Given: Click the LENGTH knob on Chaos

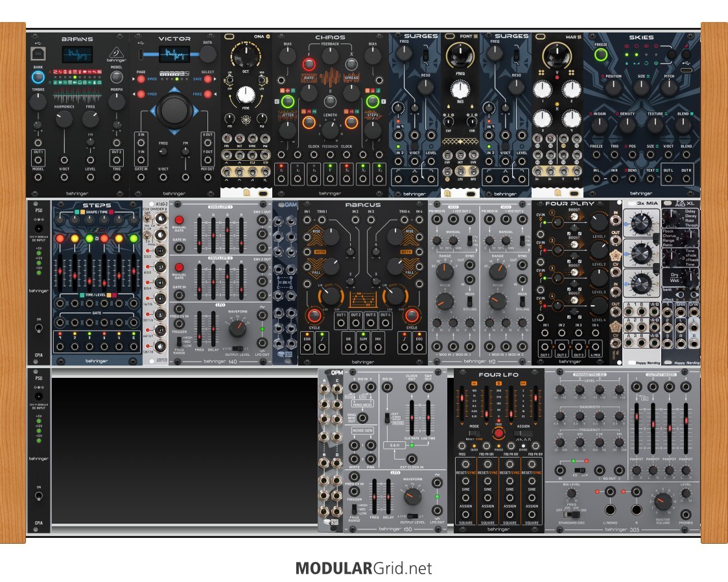Looking at the screenshot, I should pos(330,130).
